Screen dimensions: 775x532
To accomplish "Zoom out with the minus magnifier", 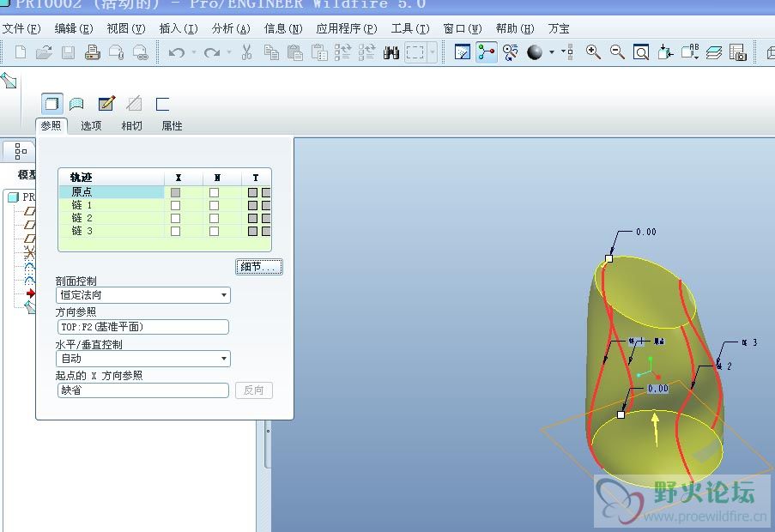I will coord(617,51).
